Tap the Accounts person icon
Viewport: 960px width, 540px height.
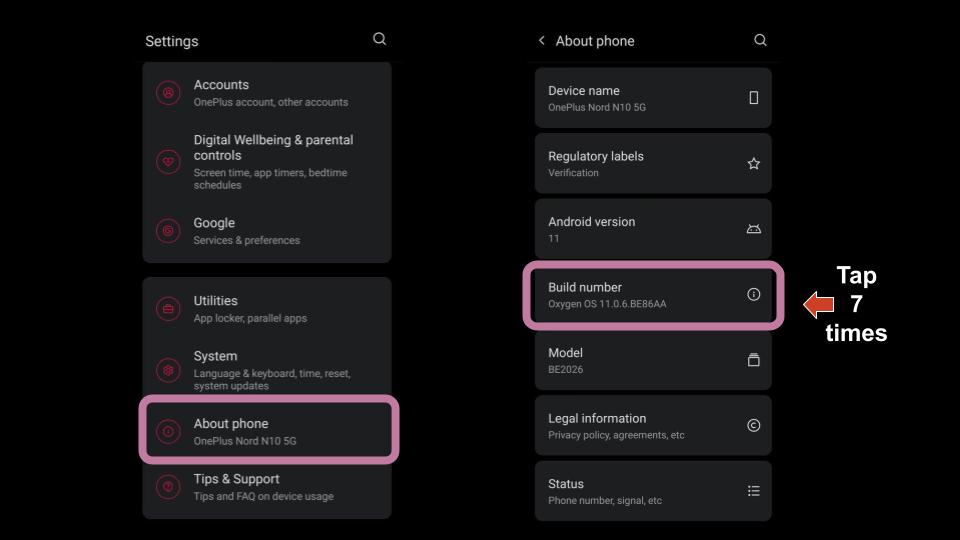tap(168, 93)
